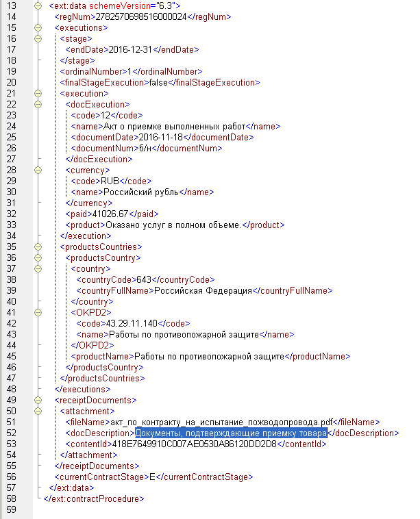Screen dimensions: 420x519
Task: Click documentDate value 2016-11-18
Action: coord(160,138)
